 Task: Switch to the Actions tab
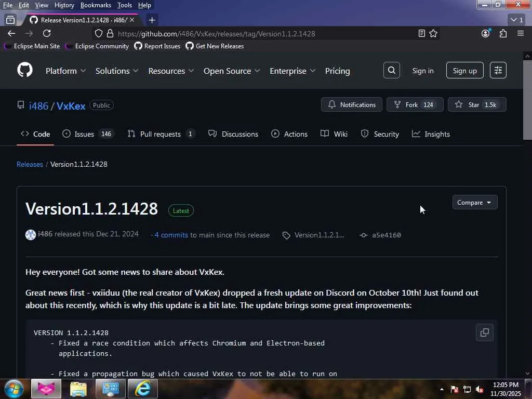289,134
